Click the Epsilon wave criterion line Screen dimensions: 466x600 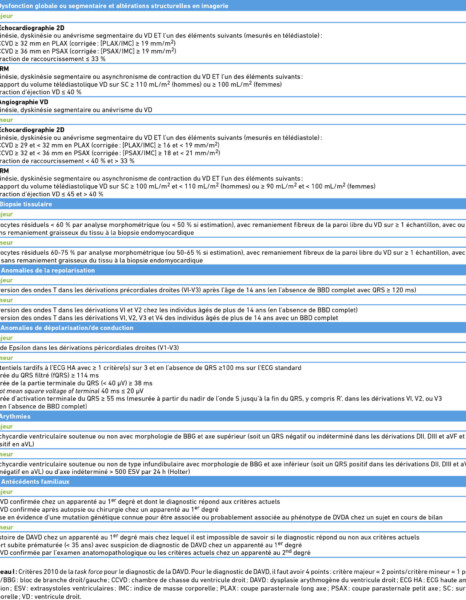click(x=90, y=347)
